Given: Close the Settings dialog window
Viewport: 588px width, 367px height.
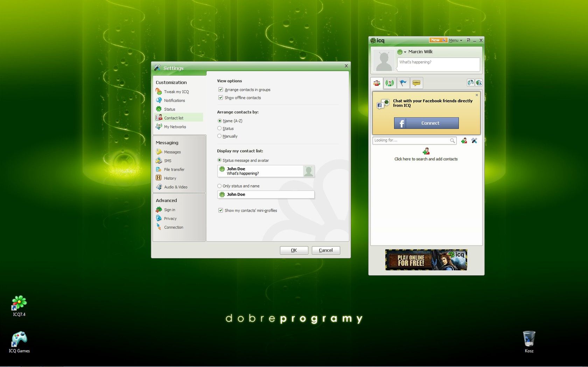Looking at the screenshot, I should coord(346,66).
